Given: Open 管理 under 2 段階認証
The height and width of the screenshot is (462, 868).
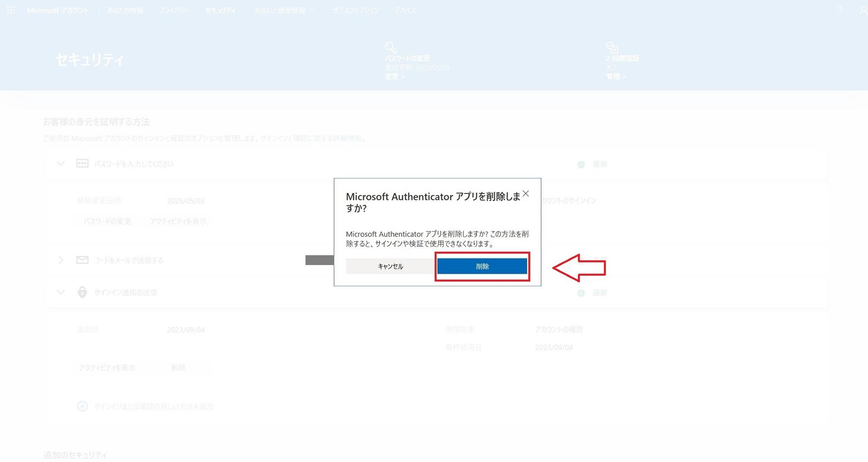Looking at the screenshot, I should 615,76.
